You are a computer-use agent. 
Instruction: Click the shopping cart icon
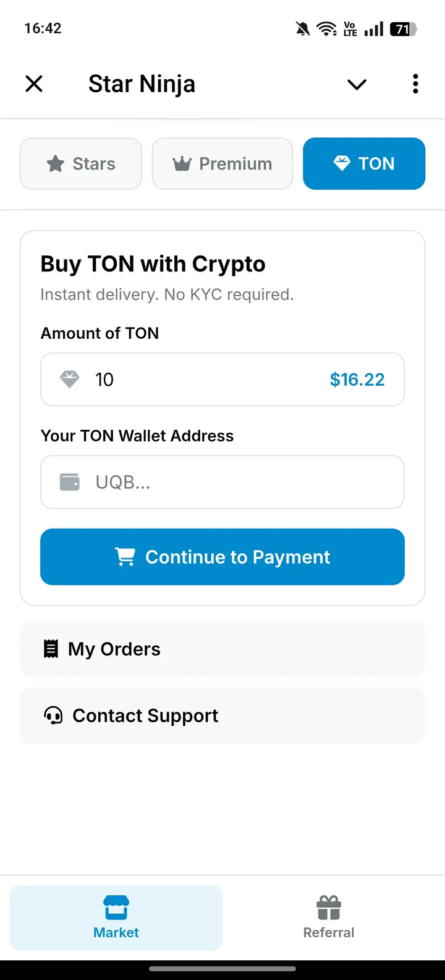pyautogui.click(x=125, y=557)
